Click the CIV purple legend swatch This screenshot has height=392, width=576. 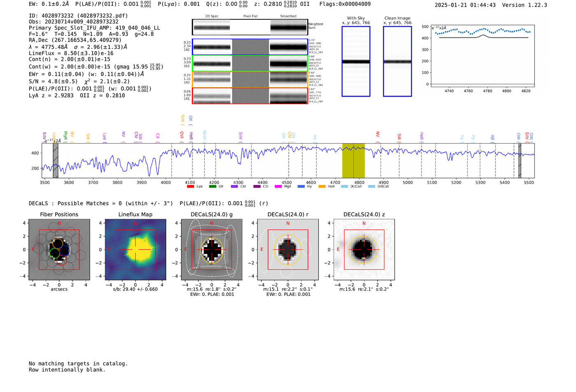pos(235,186)
